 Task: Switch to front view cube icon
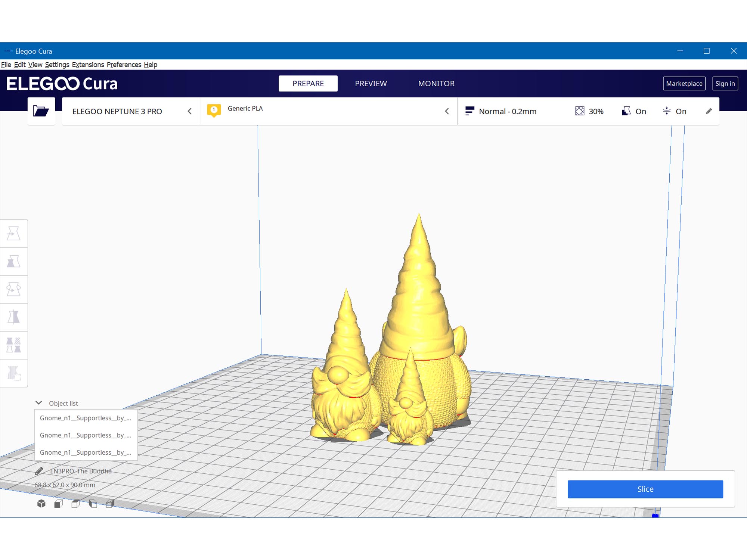pyautogui.click(x=59, y=504)
